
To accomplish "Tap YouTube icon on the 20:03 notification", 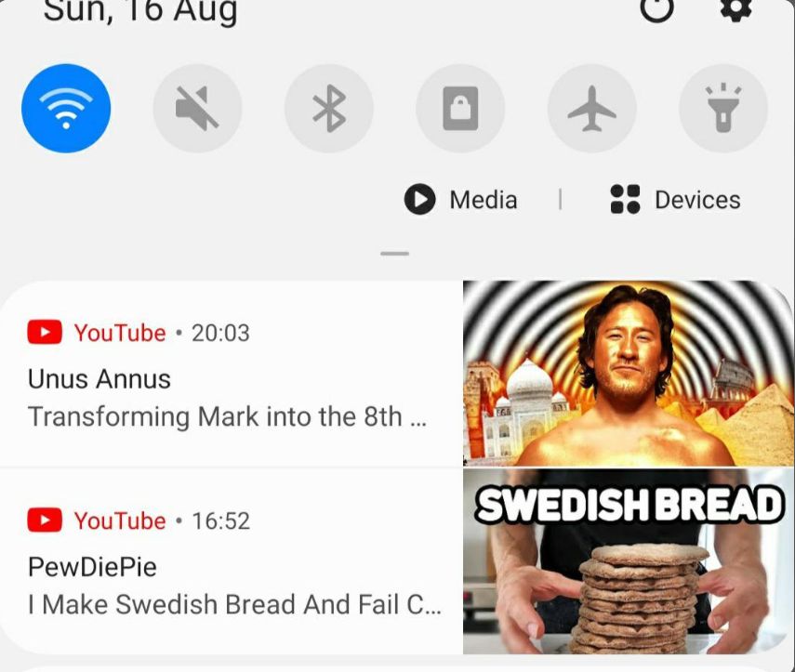I will (x=45, y=333).
